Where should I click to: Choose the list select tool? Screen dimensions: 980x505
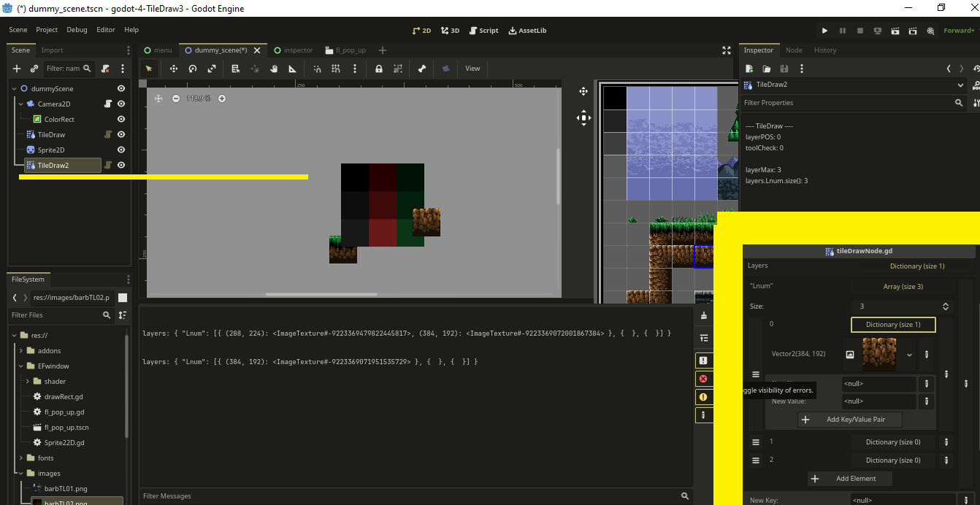pos(236,69)
